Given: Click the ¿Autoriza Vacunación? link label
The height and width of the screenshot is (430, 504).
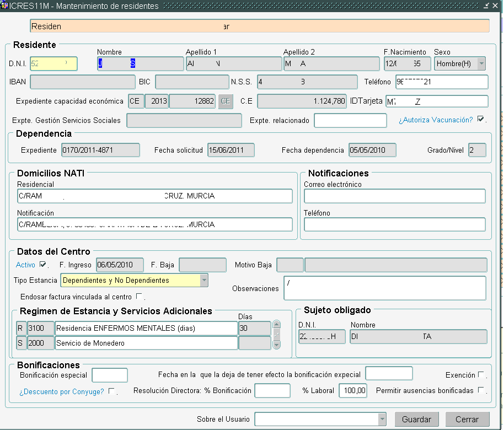Looking at the screenshot, I should pyautogui.click(x=436, y=120).
